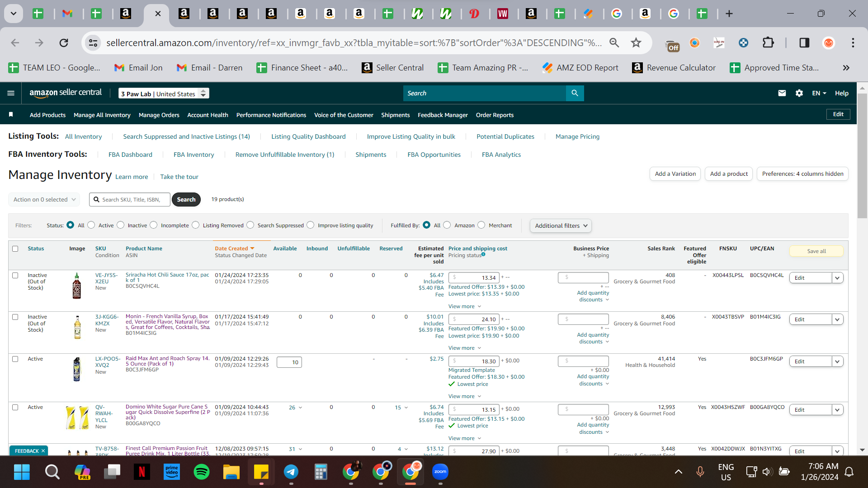868x488 pixels.
Task: Open a new browser tab
Action: click(729, 14)
